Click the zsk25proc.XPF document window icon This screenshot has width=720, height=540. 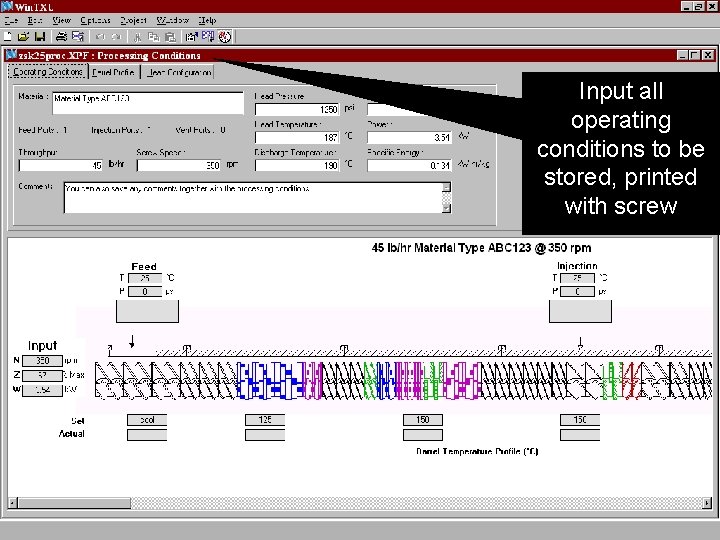pyautogui.click(x=11, y=55)
